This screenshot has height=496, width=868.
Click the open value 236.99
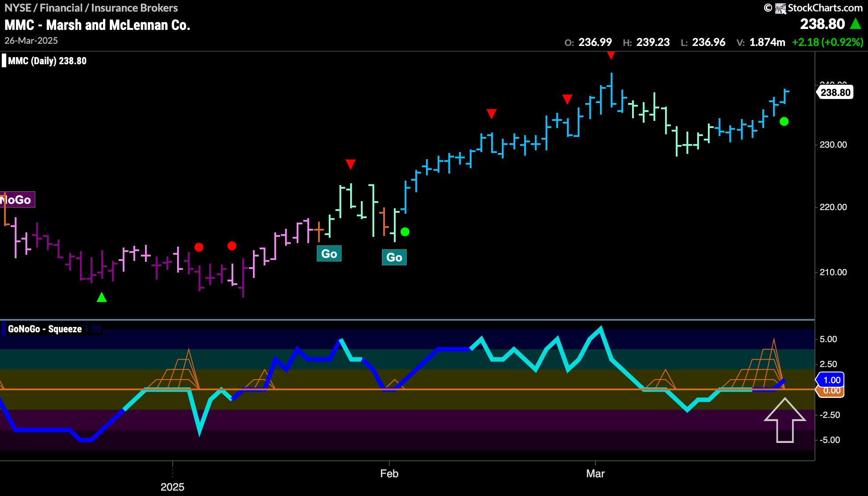tap(595, 42)
